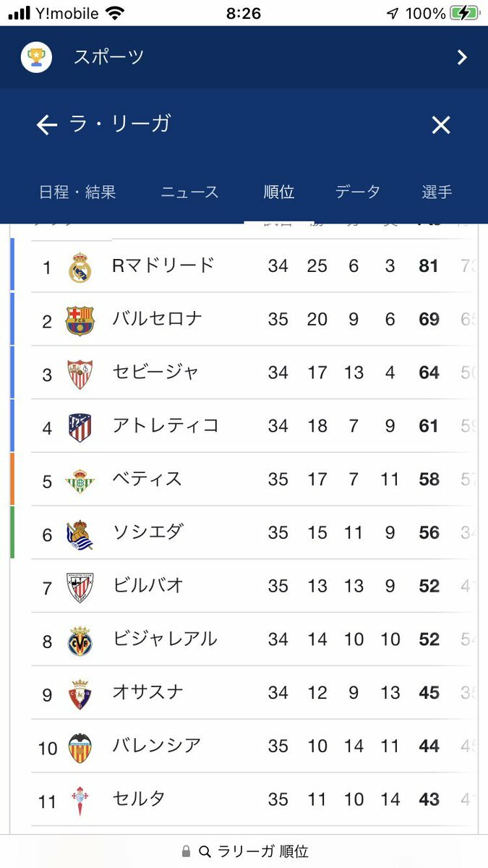
Task: Tap the Real Madrid crest icon
Action: (x=80, y=267)
